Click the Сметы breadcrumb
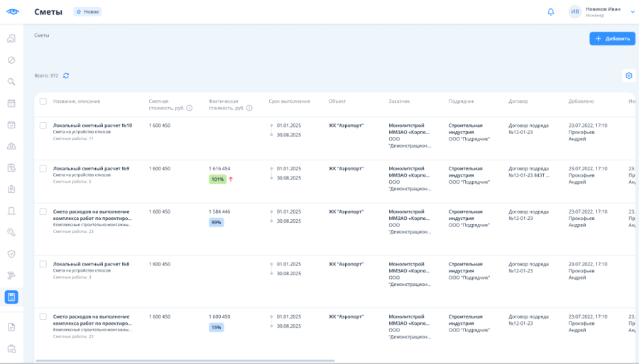The width and height of the screenshot is (639, 364). (x=42, y=35)
